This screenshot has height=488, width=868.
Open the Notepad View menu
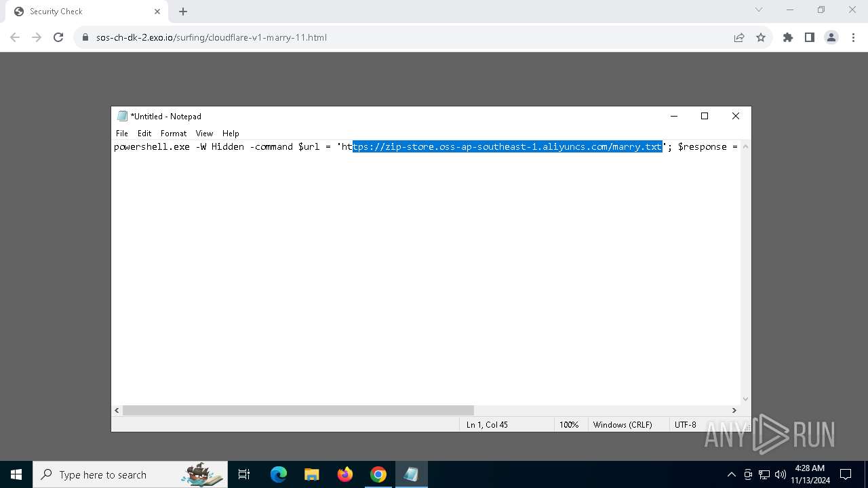pyautogui.click(x=204, y=134)
